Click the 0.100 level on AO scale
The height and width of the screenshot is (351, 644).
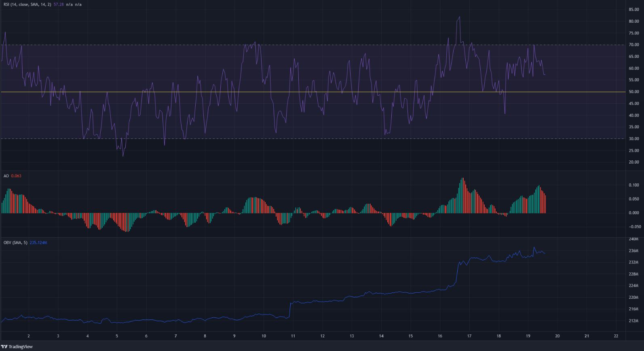click(633, 185)
